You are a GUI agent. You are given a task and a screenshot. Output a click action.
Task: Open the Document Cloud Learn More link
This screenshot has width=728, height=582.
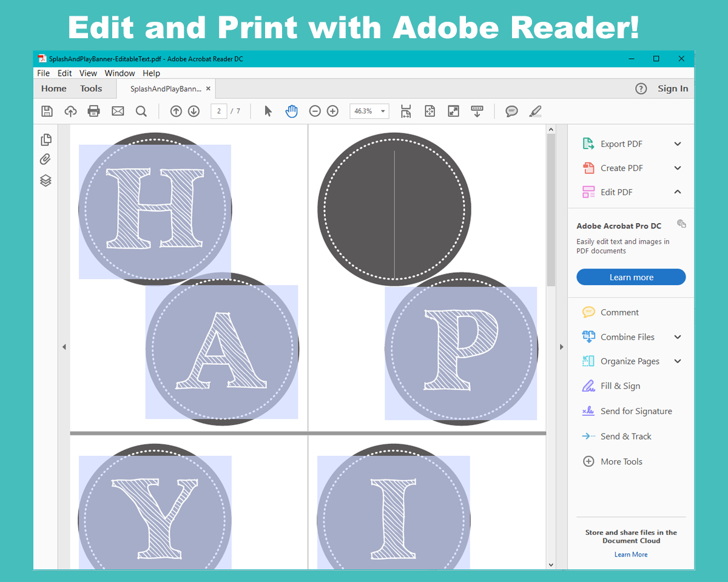(631, 555)
